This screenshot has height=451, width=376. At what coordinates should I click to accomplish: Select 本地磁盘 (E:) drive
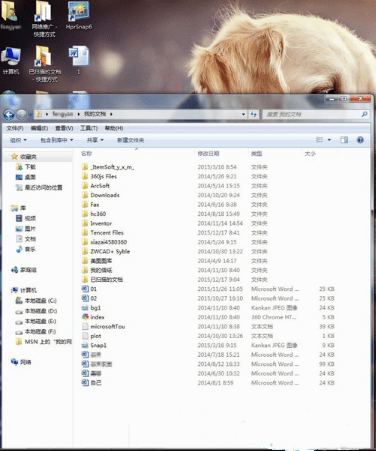36,321
